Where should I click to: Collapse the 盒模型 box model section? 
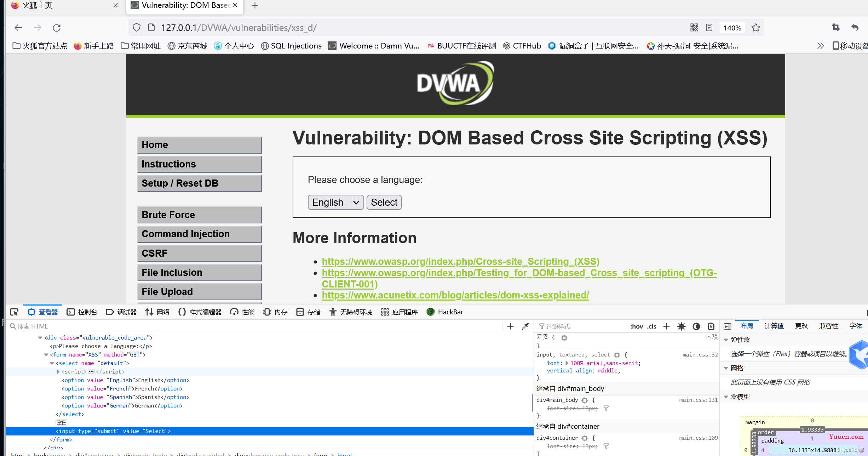(x=726, y=397)
